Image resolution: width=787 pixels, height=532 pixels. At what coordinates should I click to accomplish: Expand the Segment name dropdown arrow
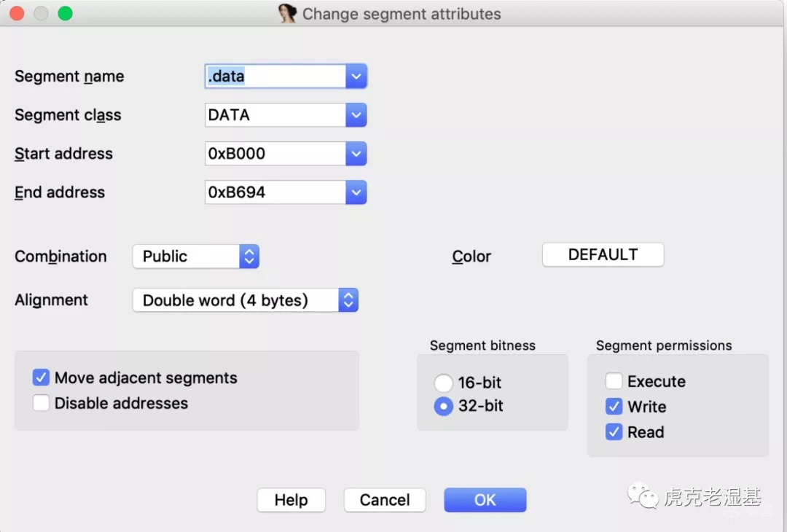[356, 76]
